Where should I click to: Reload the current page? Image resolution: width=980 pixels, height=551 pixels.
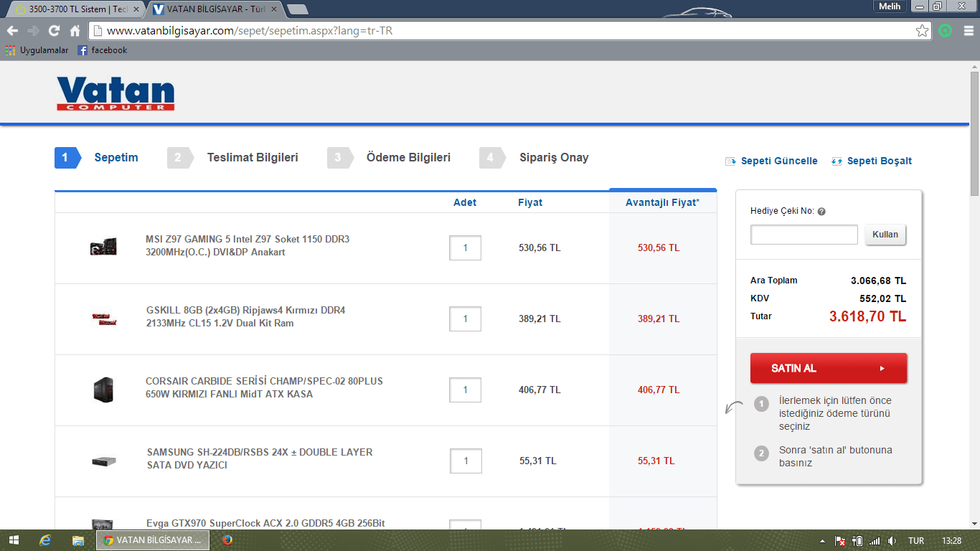point(54,31)
